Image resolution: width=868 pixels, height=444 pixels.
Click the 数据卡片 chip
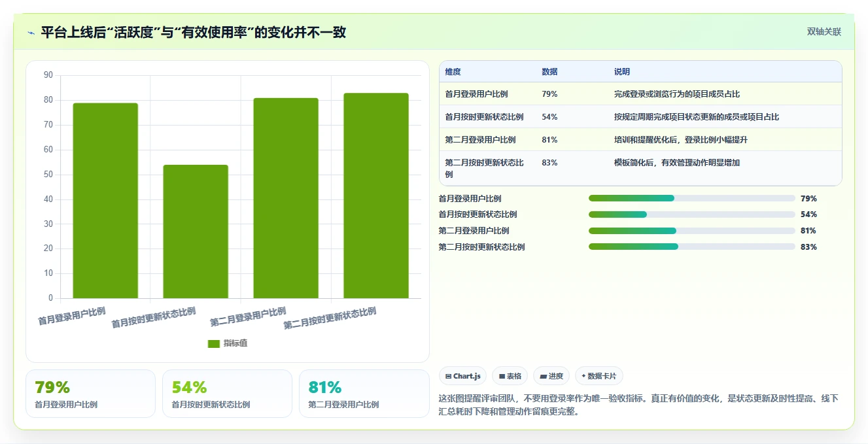point(599,376)
